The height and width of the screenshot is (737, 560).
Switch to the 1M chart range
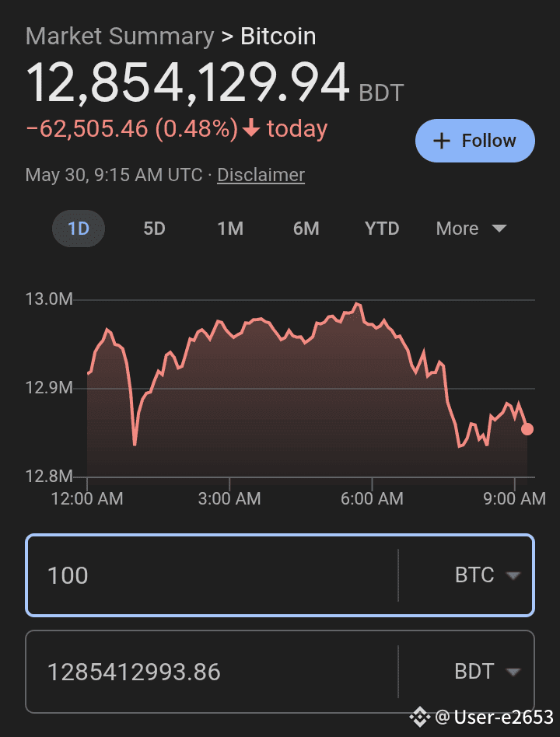click(230, 229)
